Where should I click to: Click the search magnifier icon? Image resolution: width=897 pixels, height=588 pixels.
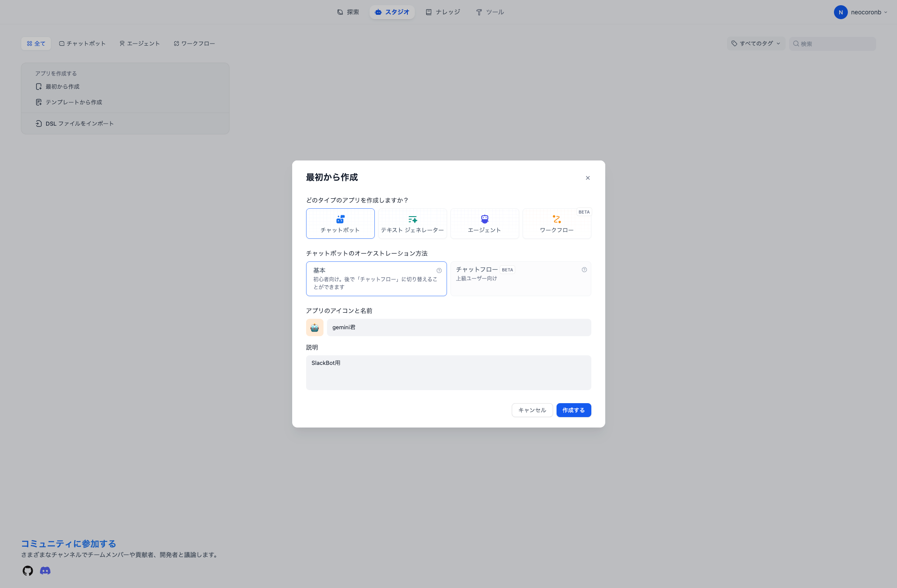click(796, 43)
